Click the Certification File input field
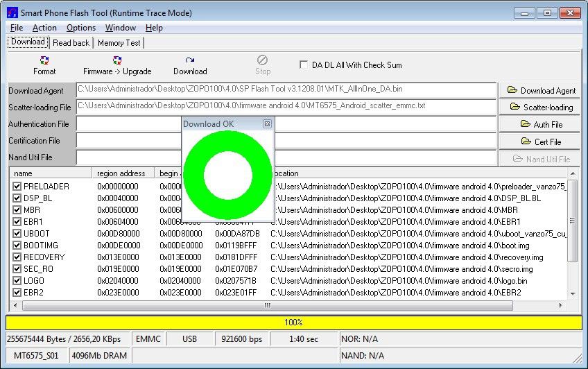This screenshot has height=369, width=588. point(286,141)
